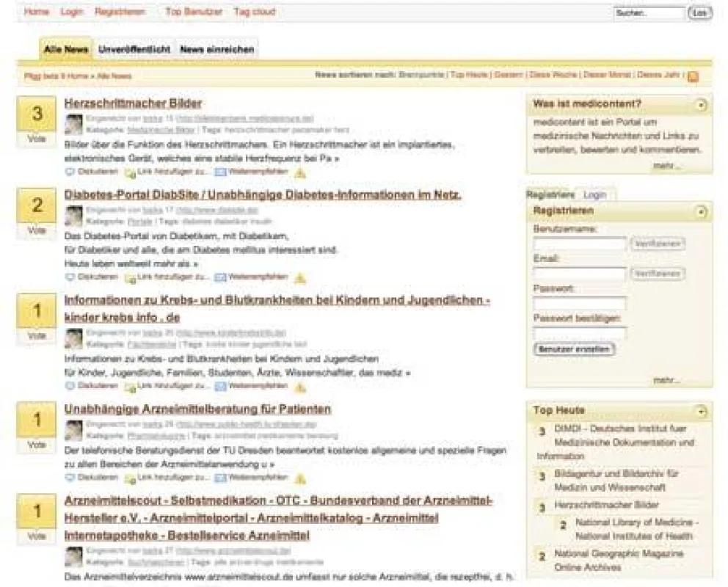Click Benutzer erstellen button
This screenshot has height=587, width=728.
575,349
